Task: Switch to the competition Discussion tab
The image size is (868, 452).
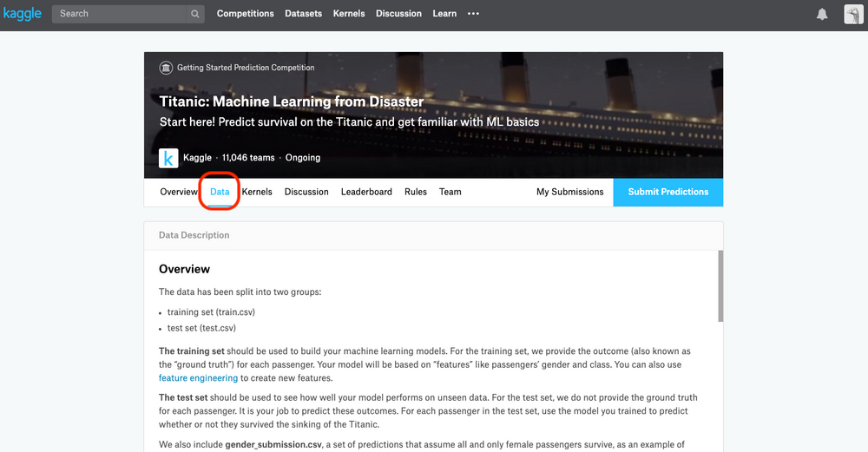Action: 306,192
